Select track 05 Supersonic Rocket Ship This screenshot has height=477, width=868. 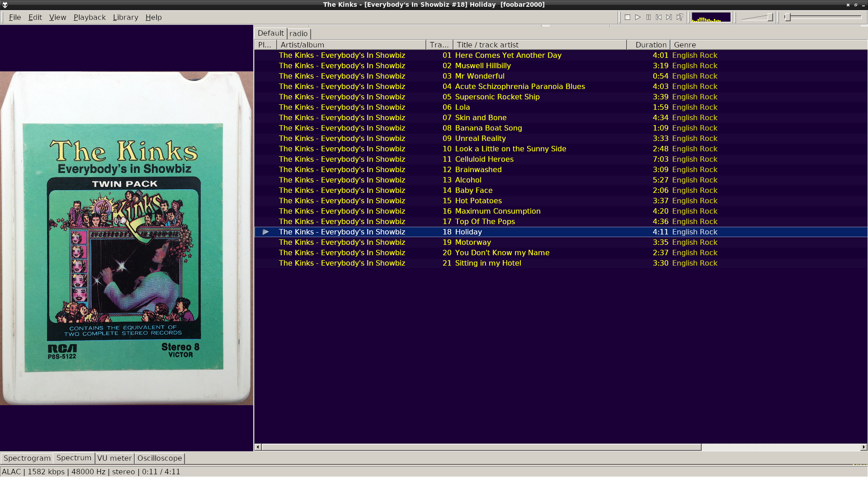pos(561,97)
